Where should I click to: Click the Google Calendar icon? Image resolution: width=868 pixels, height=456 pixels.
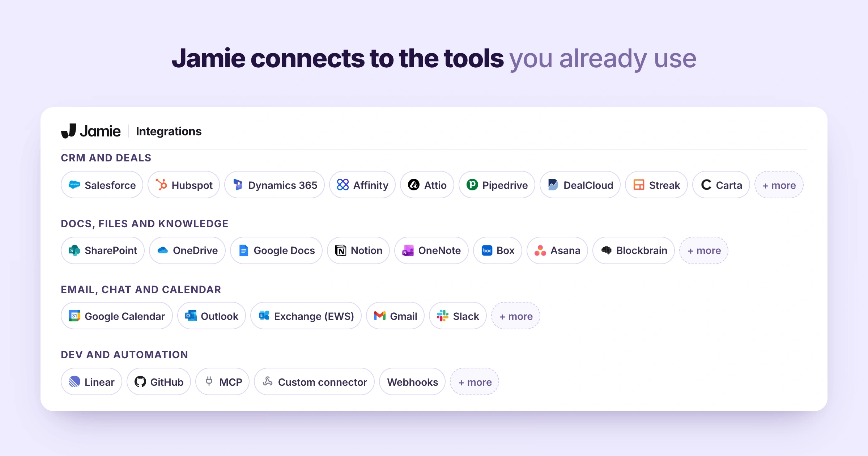(75, 316)
